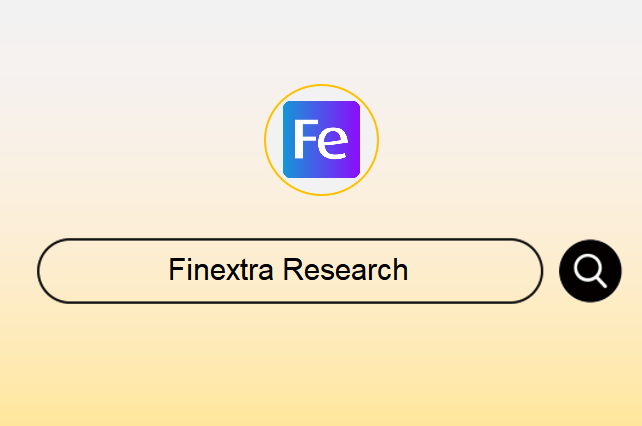This screenshot has width=642, height=426.
Task: Click inside the Finextra Research search field
Action: coord(290,271)
